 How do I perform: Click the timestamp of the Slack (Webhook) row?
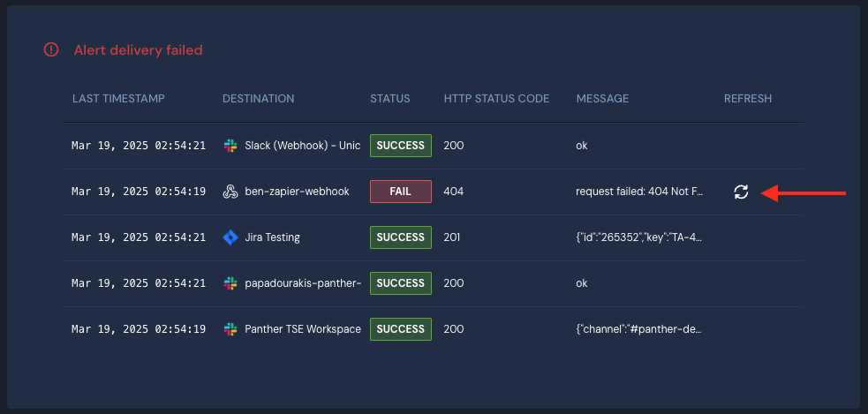(x=139, y=146)
